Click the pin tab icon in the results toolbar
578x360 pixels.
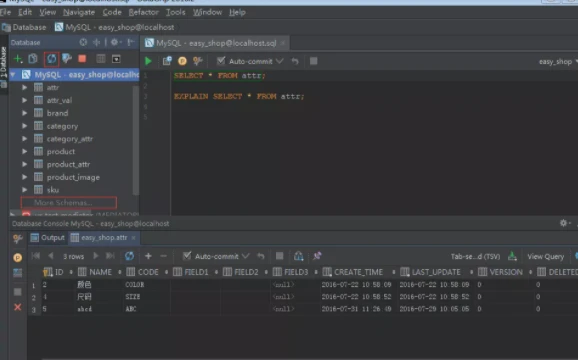point(317,256)
